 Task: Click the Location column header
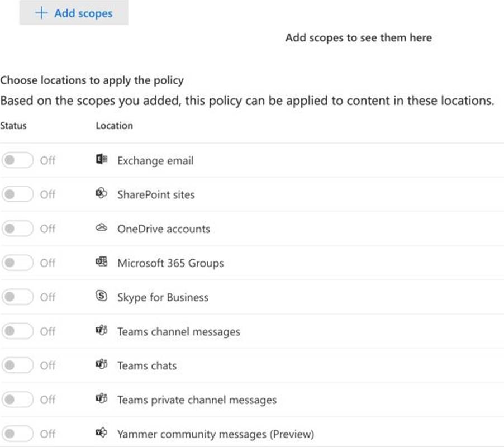click(114, 126)
